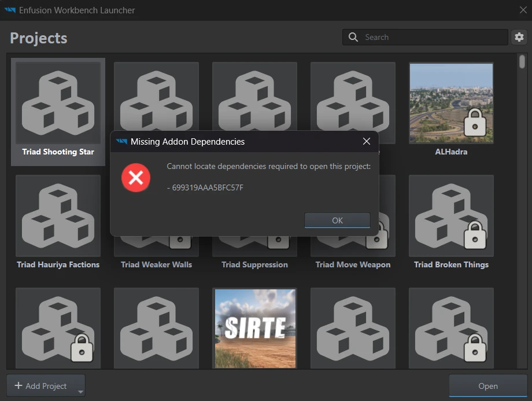Click the 'Triad Move Weapon' project label

pos(353,264)
